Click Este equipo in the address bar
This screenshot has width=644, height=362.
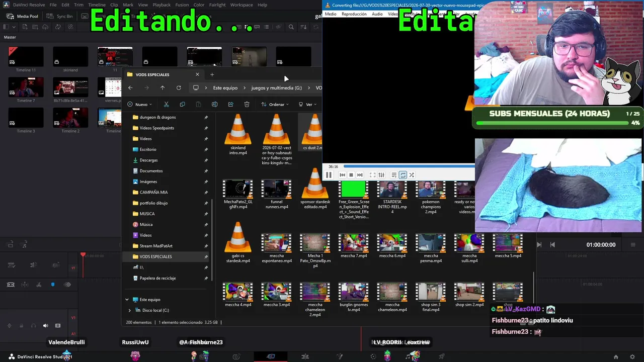tap(225, 88)
